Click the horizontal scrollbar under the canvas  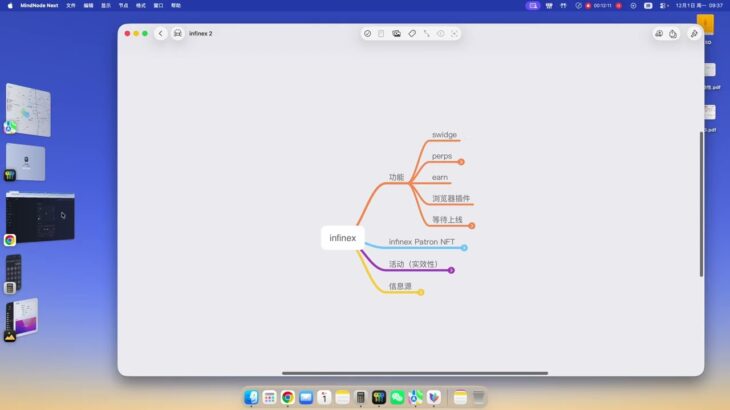click(415, 373)
